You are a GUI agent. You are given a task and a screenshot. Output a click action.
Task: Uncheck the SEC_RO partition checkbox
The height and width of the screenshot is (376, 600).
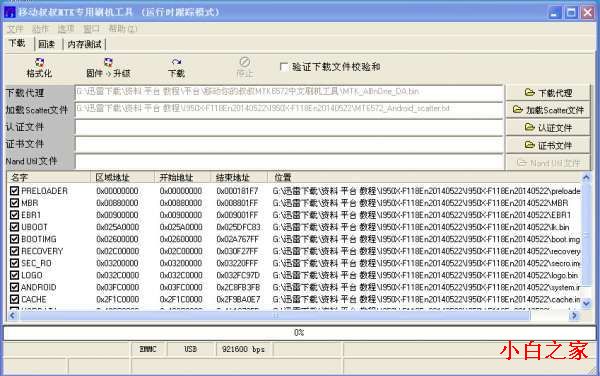(x=15, y=263)
